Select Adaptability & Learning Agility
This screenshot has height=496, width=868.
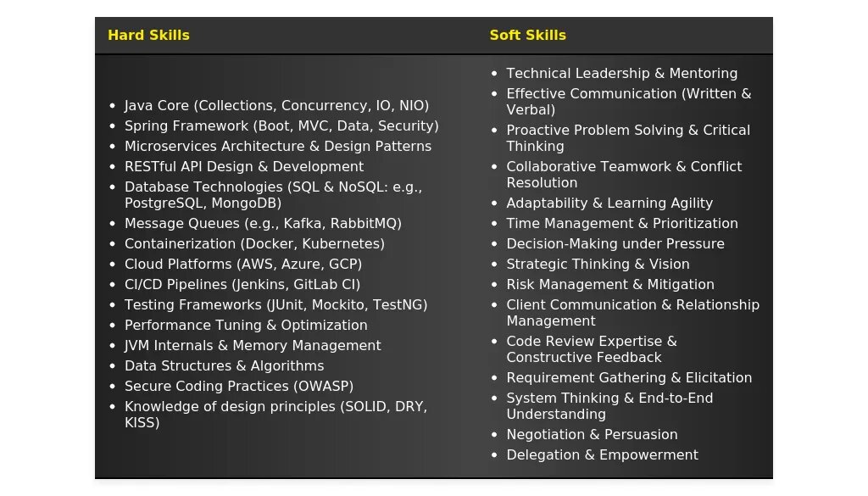[x=609, y=203]
